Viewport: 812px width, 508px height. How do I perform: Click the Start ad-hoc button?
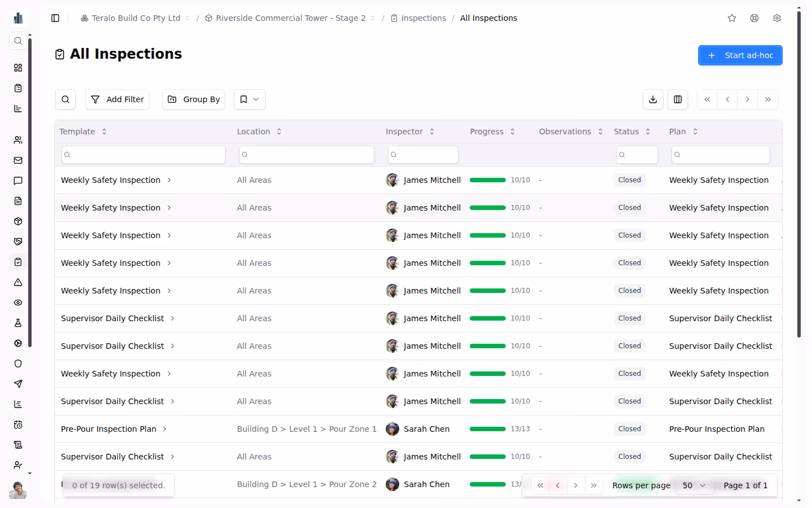tap(740, 55)
